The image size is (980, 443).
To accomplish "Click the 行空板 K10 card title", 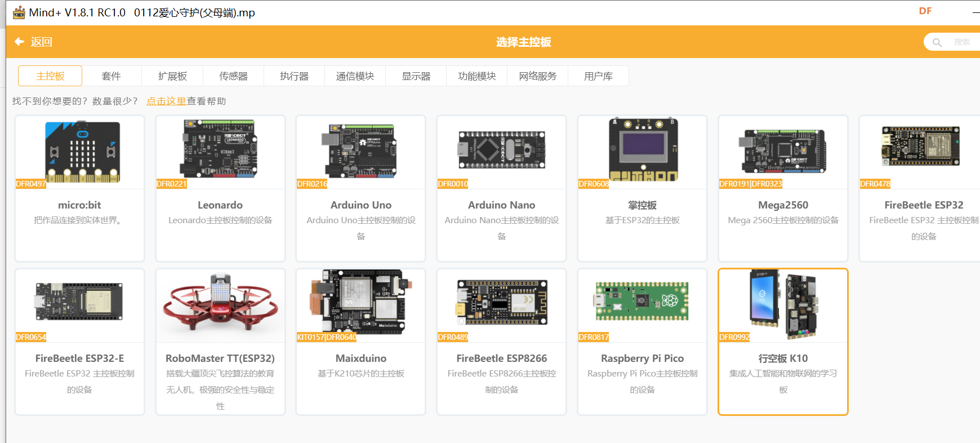I will click(783, 358).
